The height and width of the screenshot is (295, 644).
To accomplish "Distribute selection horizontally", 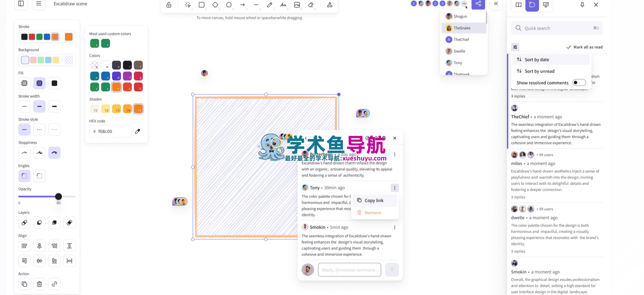I will [x=69, y=261].
